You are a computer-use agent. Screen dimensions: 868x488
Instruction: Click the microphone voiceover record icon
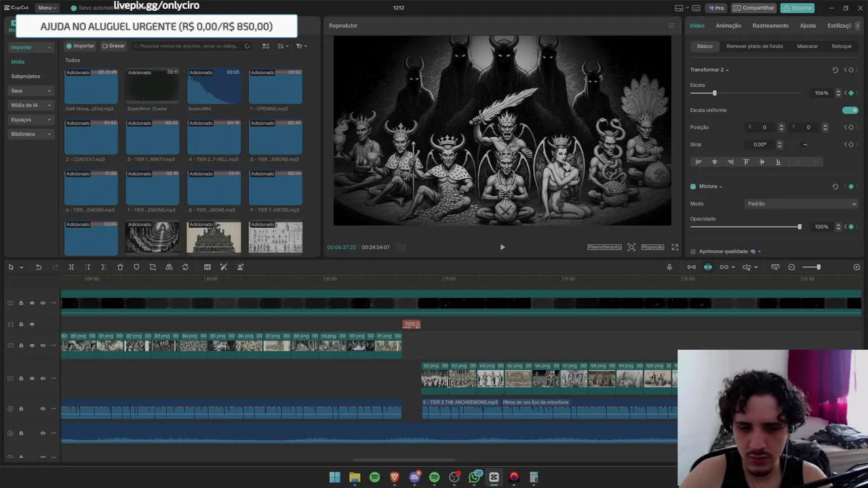(669, 267)
